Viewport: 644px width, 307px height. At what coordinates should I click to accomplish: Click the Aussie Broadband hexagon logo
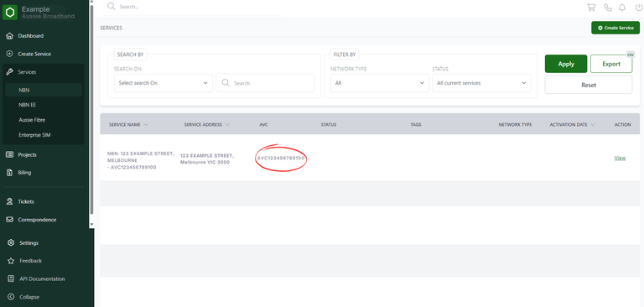[x=10, y=13]
